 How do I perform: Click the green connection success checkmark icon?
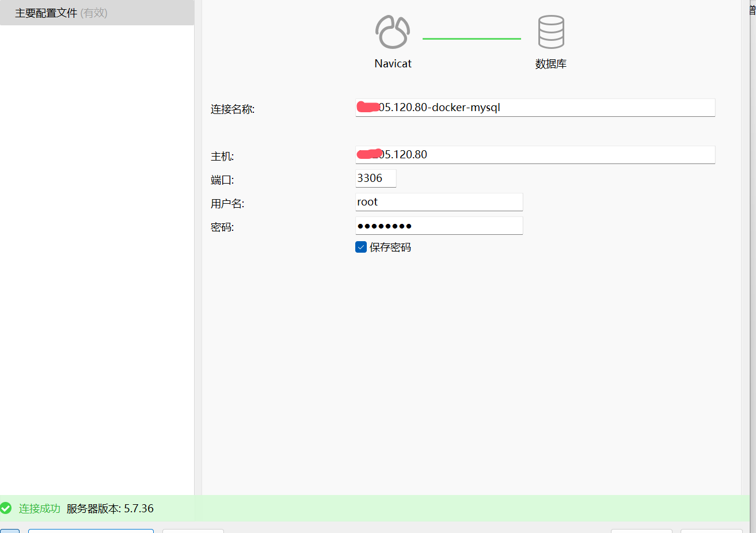(6, 508)
